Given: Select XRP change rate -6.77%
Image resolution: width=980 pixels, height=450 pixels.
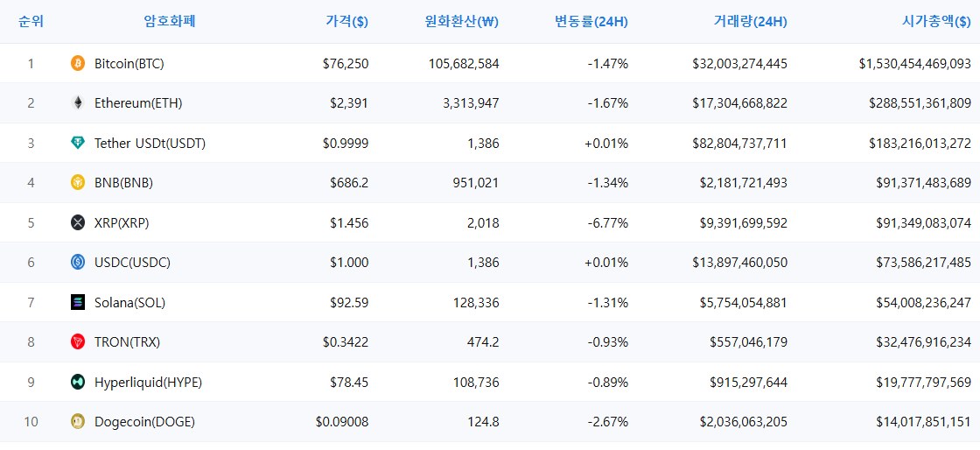Looking at the screenshot, I should [608, 222].
